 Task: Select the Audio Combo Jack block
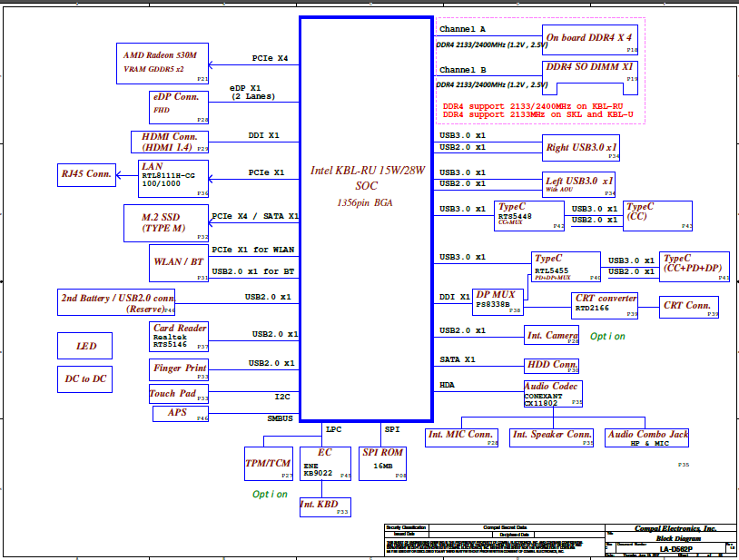646,437
